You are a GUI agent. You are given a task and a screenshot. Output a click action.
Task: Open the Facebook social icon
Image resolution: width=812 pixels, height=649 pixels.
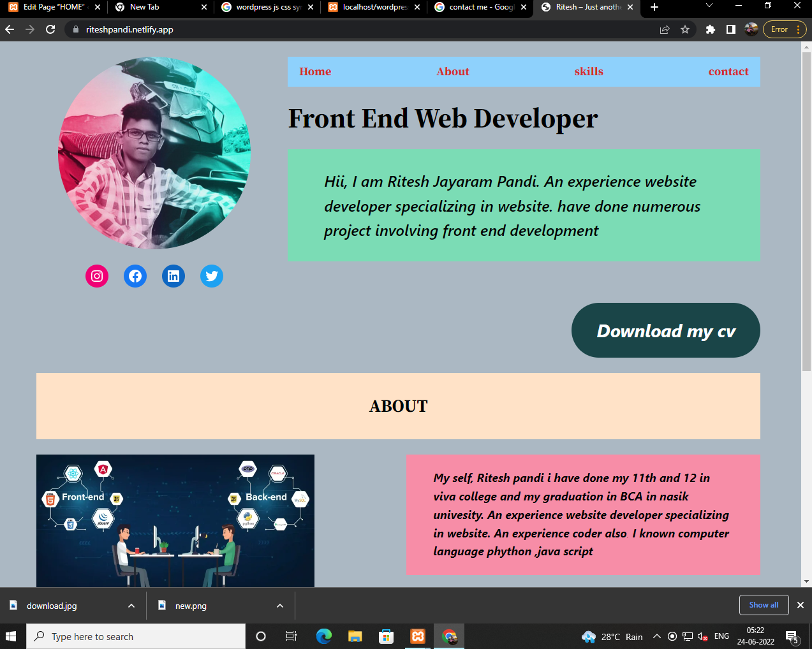135,276
